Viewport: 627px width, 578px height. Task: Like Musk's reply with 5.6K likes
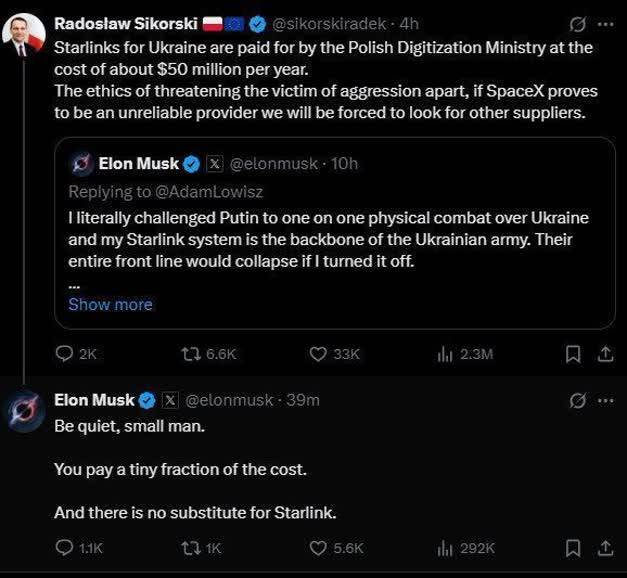click(x=319, y=547)
